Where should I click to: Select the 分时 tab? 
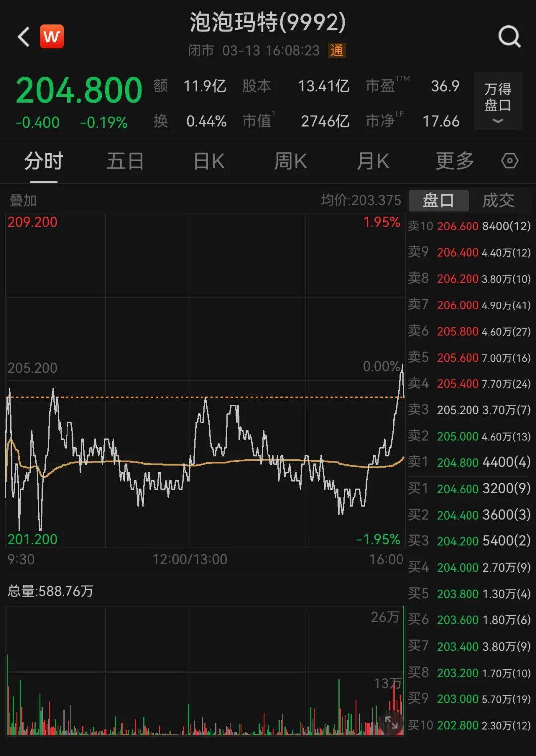point(44,161)
